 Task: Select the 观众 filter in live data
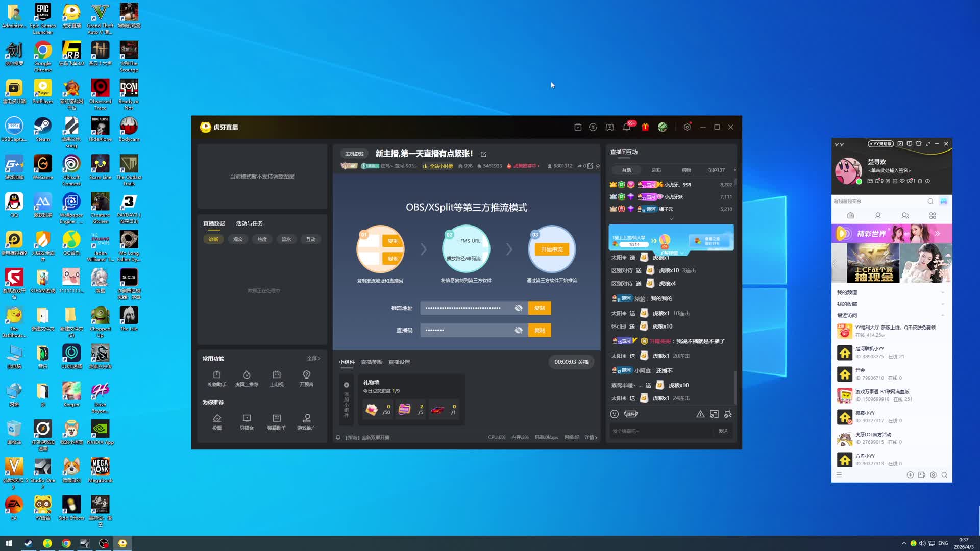pyautogui.click(x=238, y=239)
